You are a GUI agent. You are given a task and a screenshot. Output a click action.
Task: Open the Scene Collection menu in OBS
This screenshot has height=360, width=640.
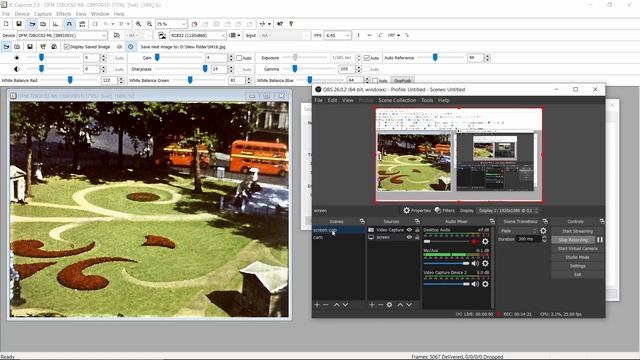[x=397, y=100]
